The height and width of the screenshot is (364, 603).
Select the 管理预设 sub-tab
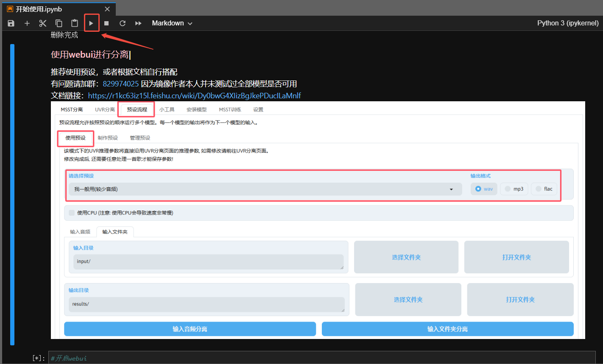pyautogui.click(x=140, y=138)
